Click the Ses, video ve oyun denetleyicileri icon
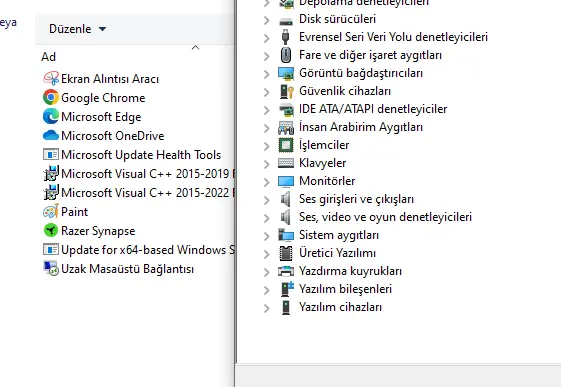This screenshot has width=561, height=387. point(286,217)
